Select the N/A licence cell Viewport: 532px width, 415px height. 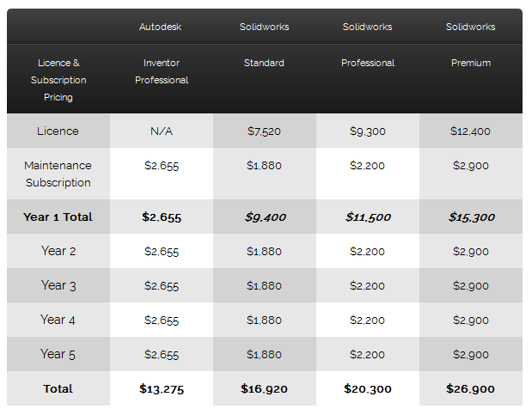pos(162,131)
